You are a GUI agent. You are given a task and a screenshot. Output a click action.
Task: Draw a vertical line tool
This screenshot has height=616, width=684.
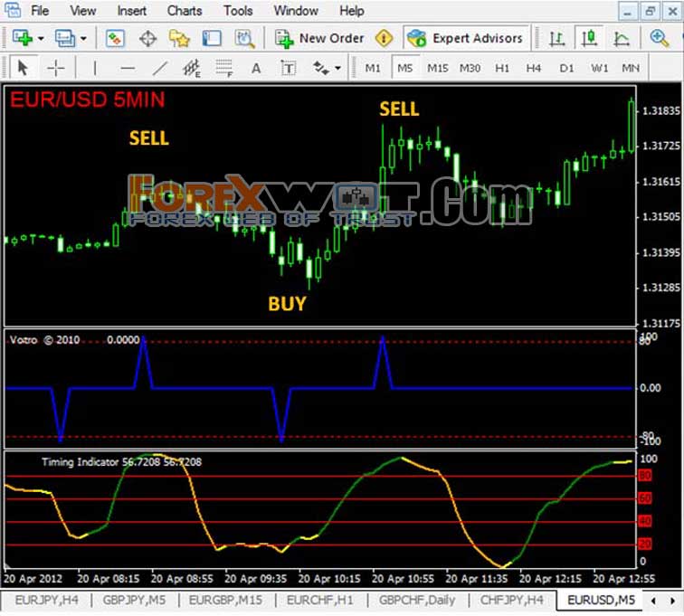click(95, 68)
